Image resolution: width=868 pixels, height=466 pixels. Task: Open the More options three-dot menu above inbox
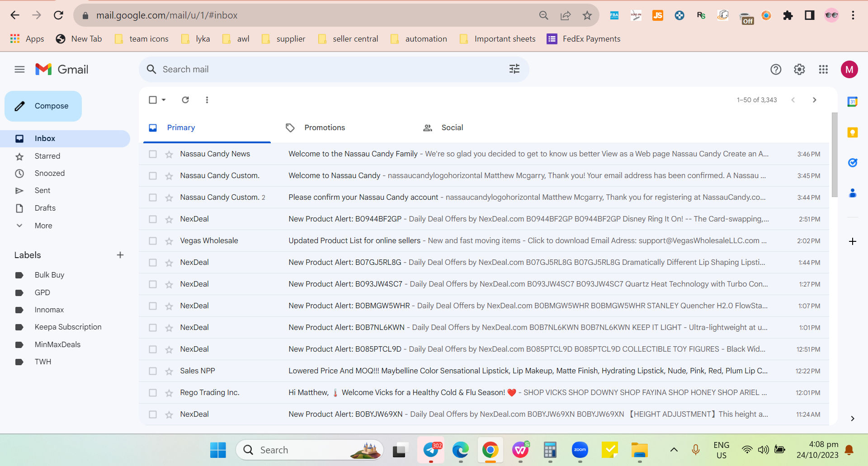tap(207, 100)
